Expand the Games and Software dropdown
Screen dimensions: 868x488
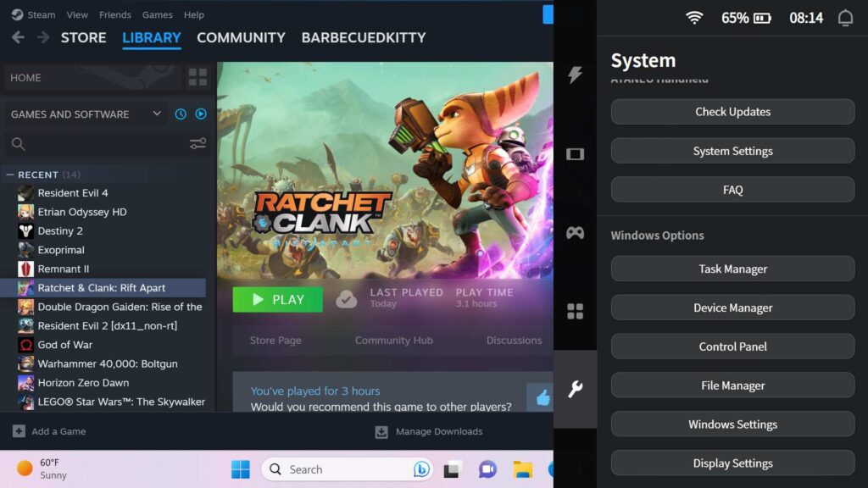tap(157, 114)
